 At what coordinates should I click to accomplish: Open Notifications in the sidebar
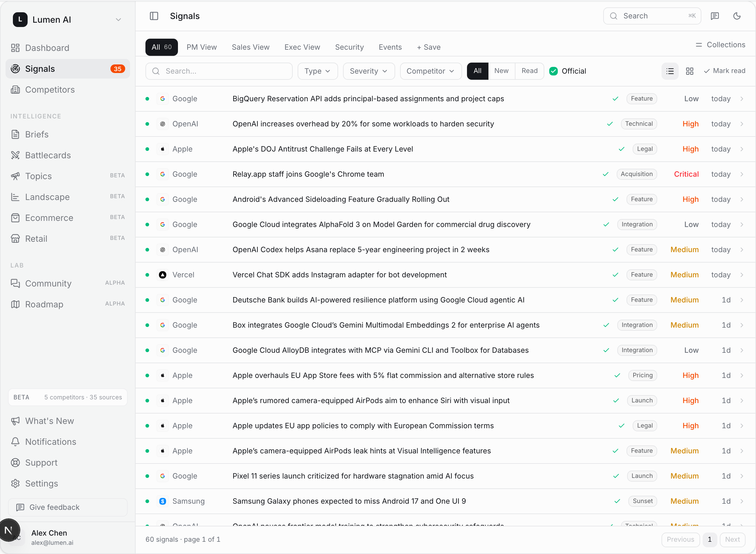pyautogui.click(x=68, y=442)
